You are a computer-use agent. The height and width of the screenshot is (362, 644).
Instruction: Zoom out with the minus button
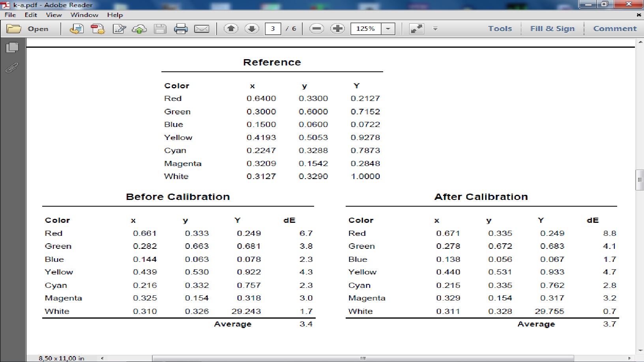click(316, 29)
